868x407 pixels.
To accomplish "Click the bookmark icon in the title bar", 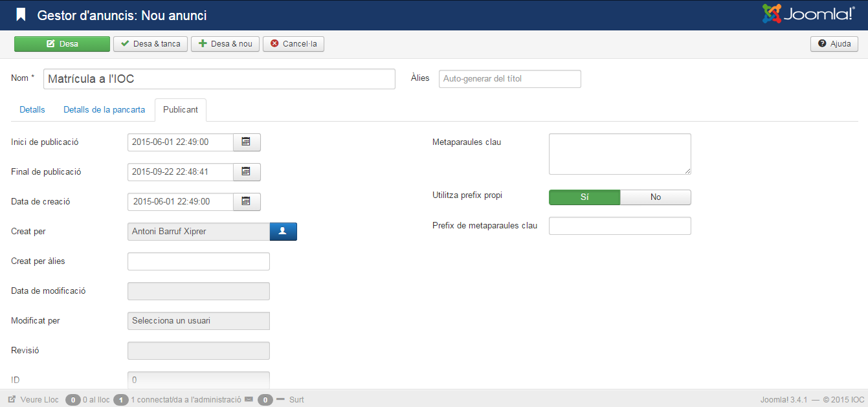I will 21,15.
